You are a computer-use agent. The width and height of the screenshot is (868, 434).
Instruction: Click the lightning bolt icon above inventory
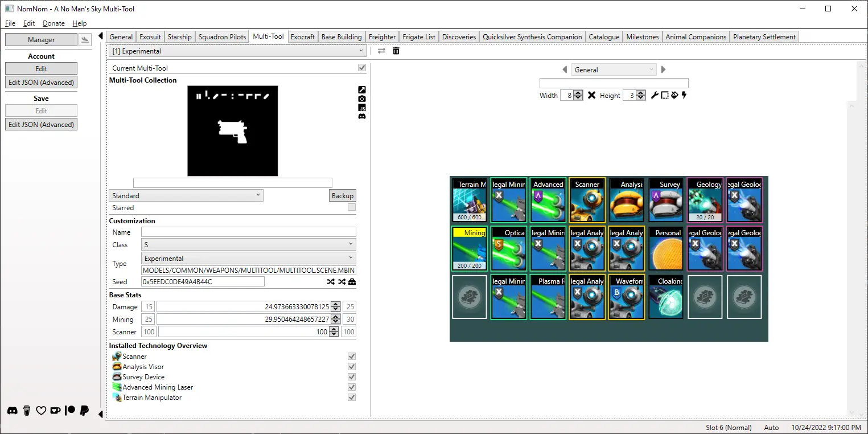click(684, 95)
